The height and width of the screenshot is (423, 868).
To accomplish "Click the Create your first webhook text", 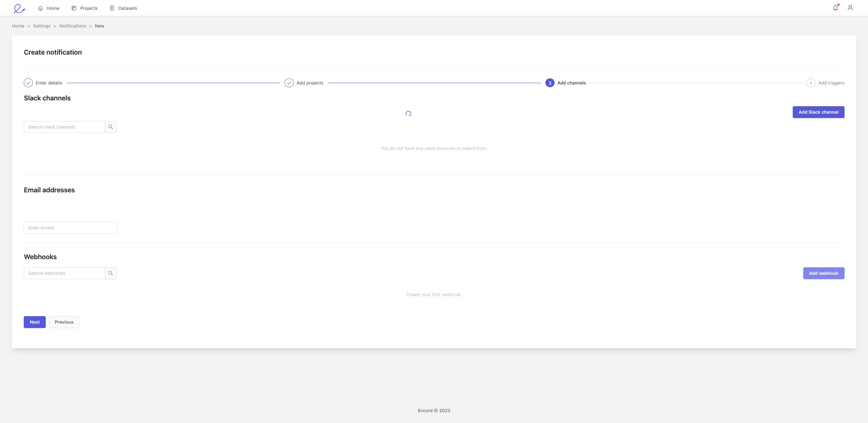I will coord(434,294).
